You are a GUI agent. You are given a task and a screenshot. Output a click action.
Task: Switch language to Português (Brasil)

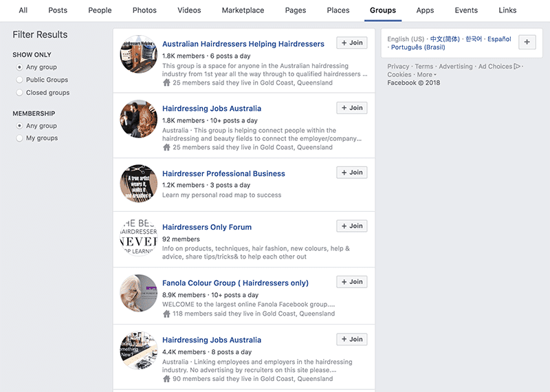coord(418,47)
